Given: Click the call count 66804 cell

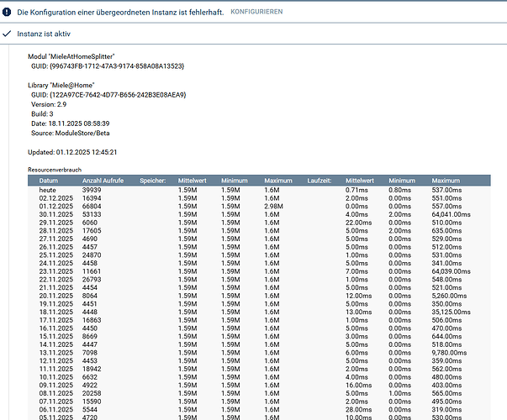Looking at the screenshot, I should coord(93,207).
